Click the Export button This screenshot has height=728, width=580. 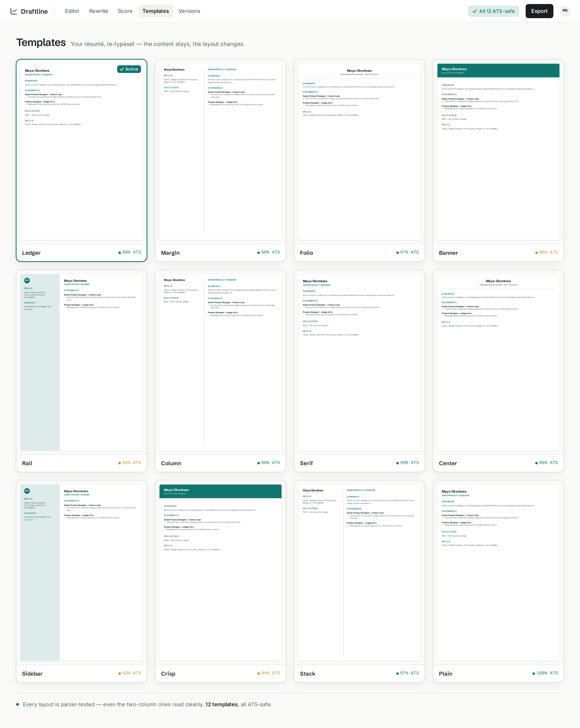coord(539,11)
